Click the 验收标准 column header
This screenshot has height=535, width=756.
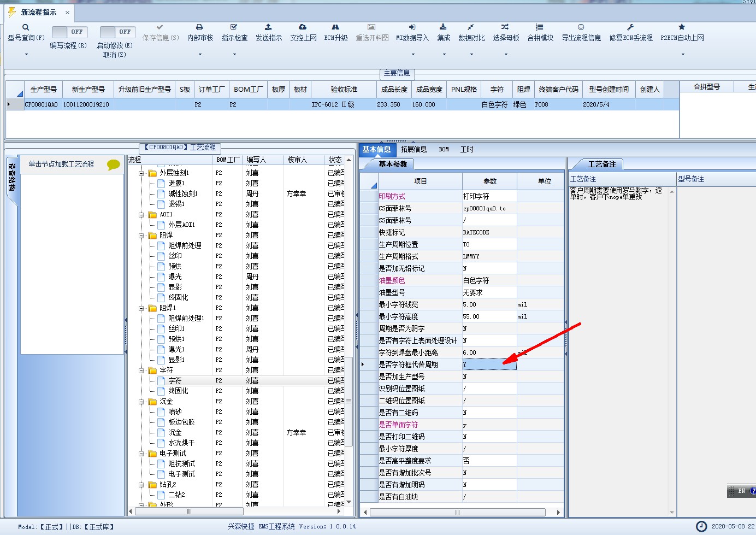coord(344,89)
